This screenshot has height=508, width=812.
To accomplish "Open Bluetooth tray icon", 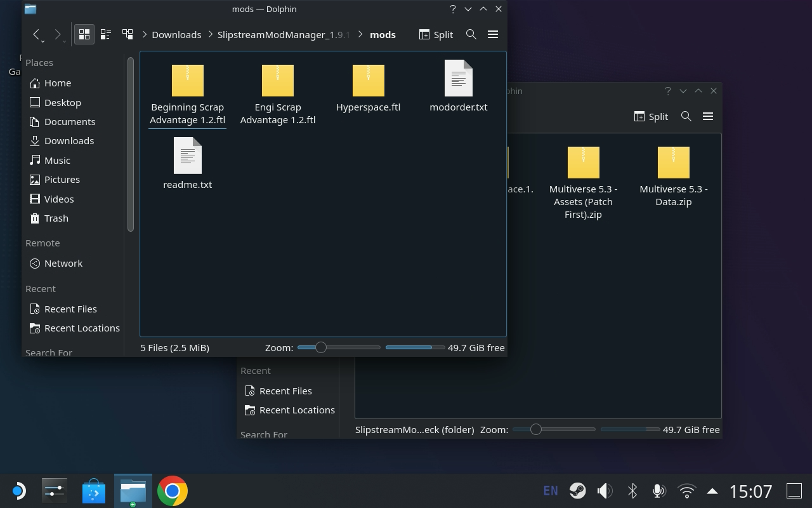I will (632, 491).
